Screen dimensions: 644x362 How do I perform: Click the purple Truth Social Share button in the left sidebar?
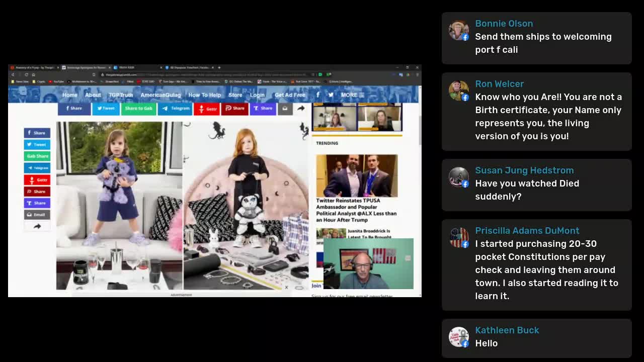point(37,203)
